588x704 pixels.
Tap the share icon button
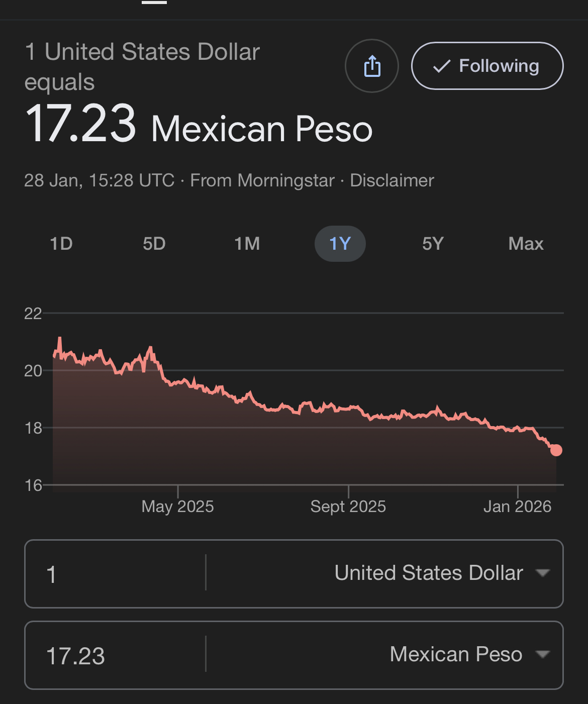tap(372, 66)
